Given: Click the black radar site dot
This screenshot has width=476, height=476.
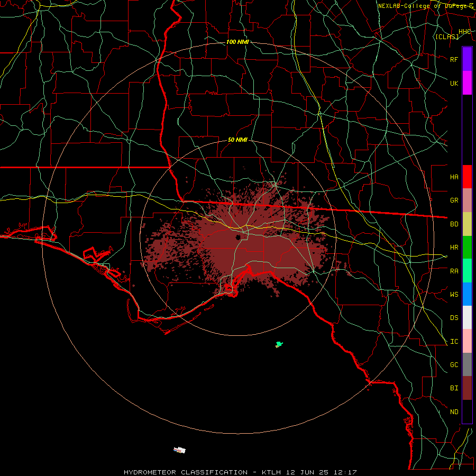Looking at the screenshot, I should tap(238, 237).
